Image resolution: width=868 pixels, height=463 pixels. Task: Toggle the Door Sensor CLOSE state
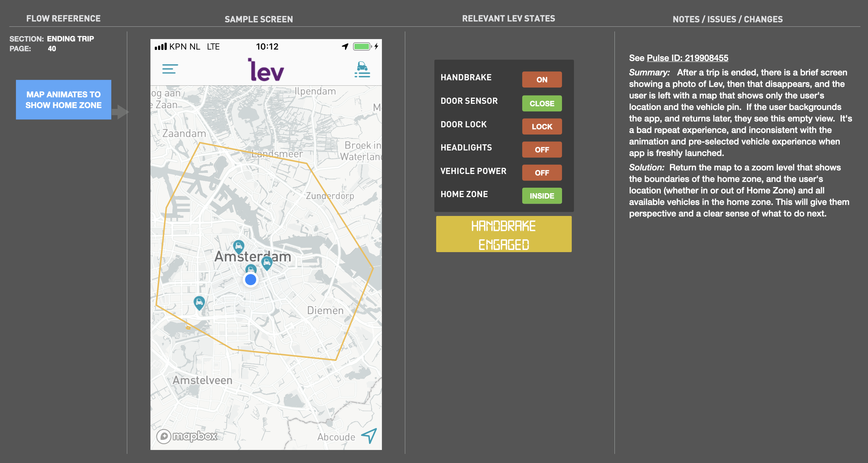(541, 103)
